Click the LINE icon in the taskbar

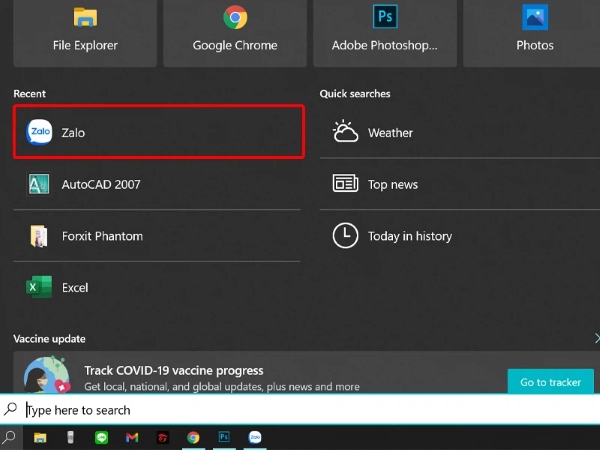pyautogui.click(x=101, y=437)
